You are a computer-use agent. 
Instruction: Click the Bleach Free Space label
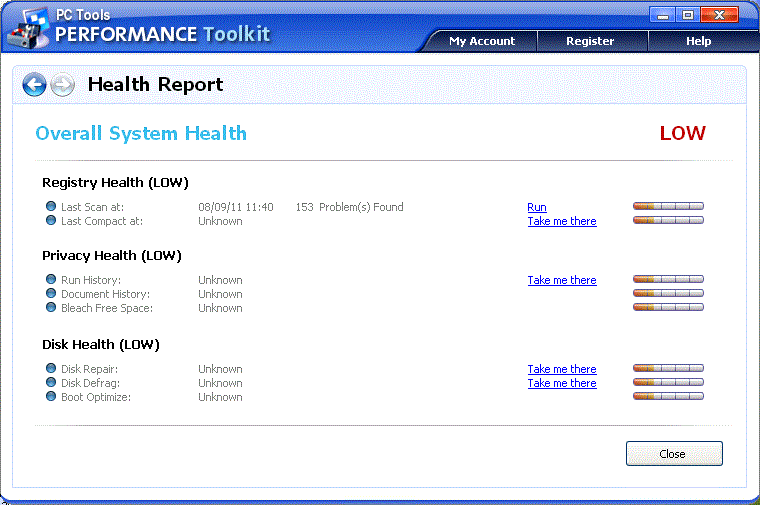(107, 309)
